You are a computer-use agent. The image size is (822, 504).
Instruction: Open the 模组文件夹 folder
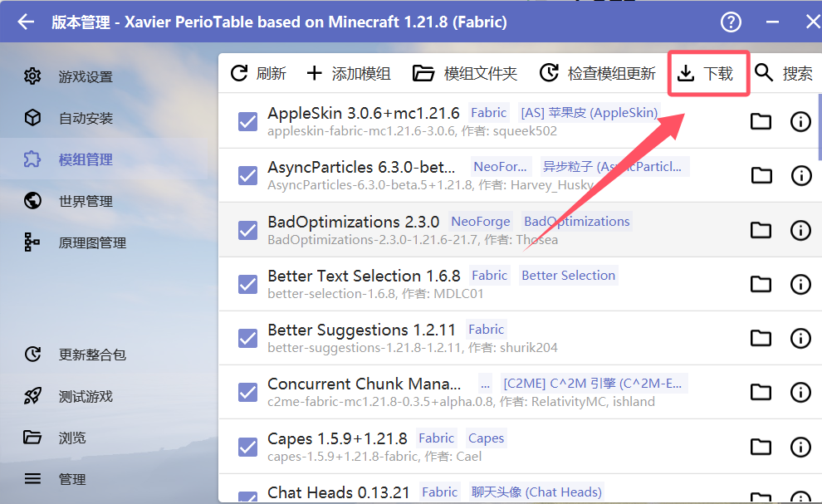tap(465, 73)
